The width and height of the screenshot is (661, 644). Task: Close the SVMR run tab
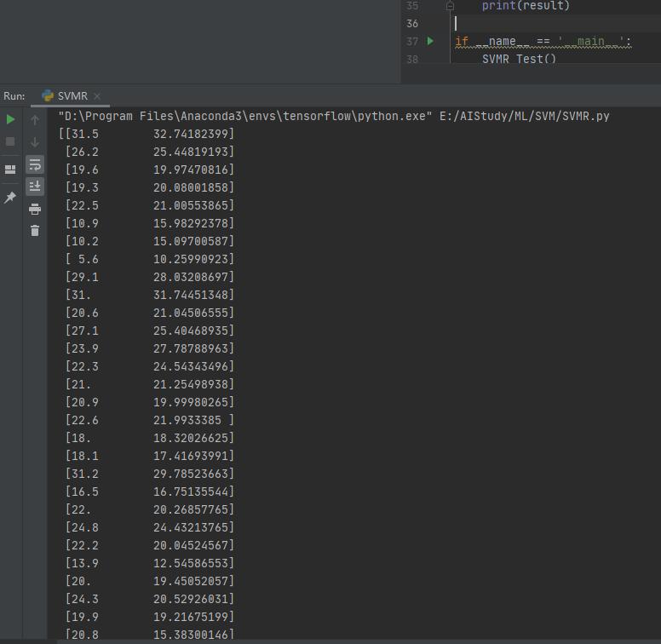(x=97, y=96)
